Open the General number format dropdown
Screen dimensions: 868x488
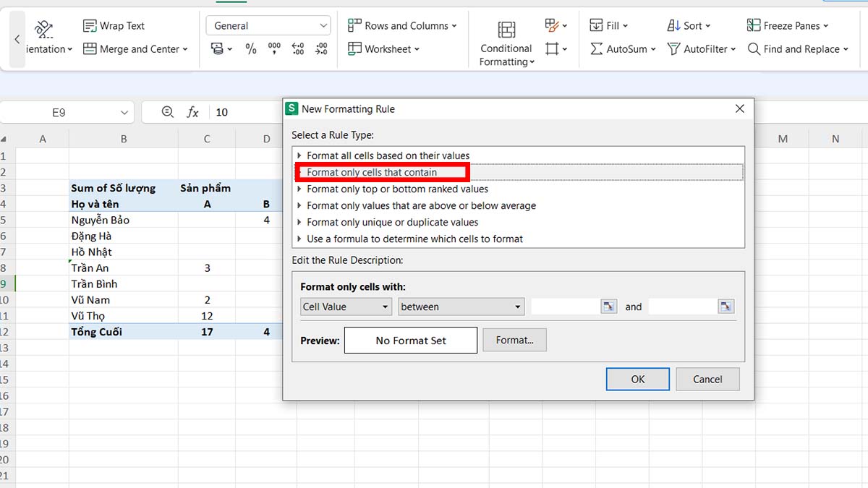(x=268, y=26)
